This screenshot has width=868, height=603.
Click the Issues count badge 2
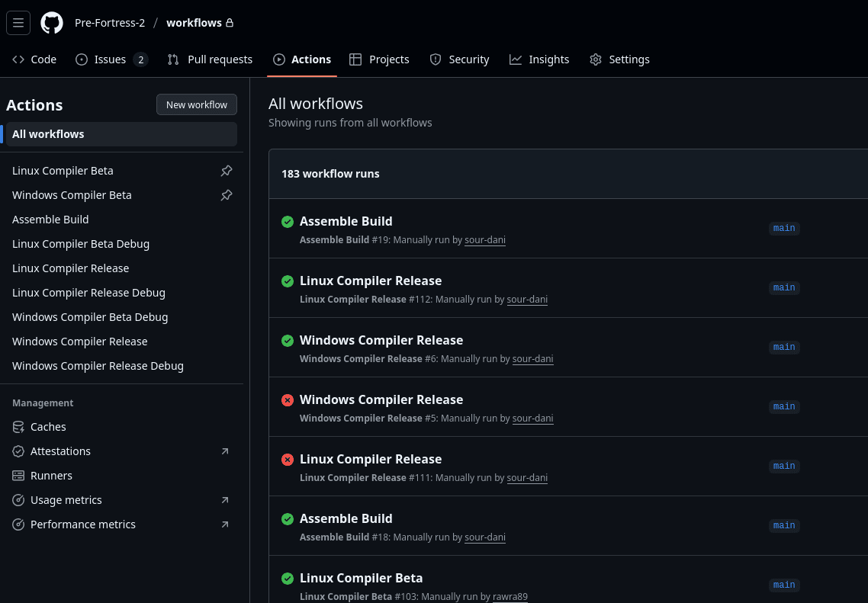(x=140, y=59)
